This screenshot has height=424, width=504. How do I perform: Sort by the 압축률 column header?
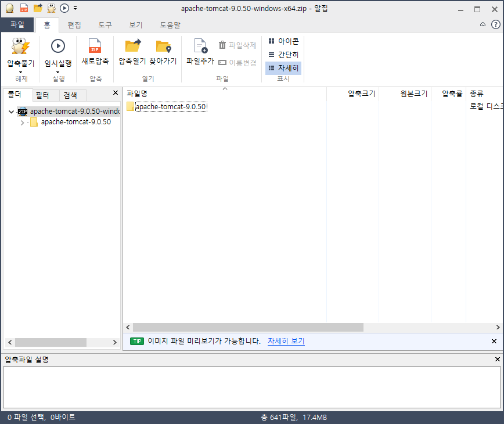pos(448,94)
